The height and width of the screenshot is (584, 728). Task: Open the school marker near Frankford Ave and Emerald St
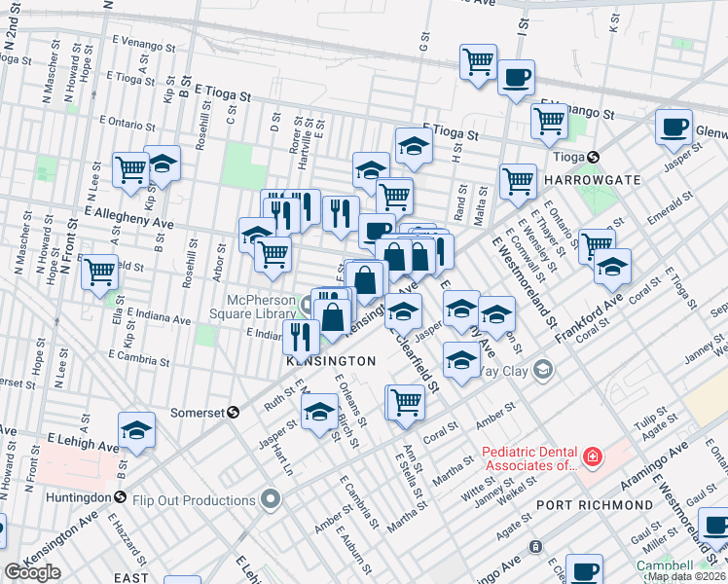612,267
